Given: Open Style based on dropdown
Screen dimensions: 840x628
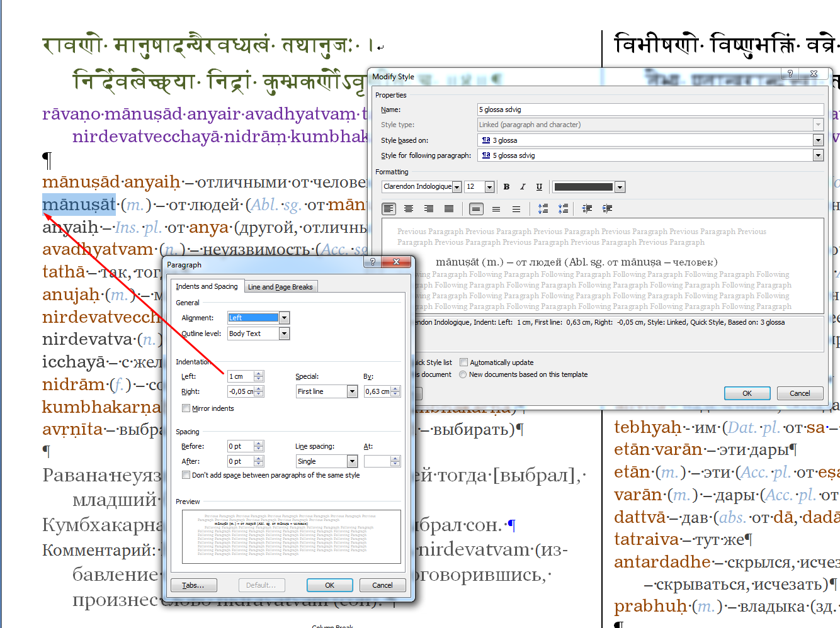Looking at the screenshot, I should click(x=818, y=140).
